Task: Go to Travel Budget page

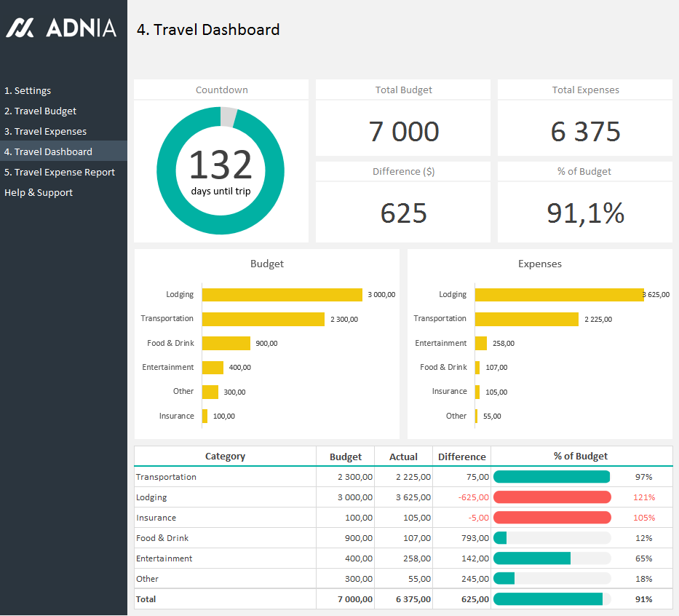Action: [x=40, y=111]
